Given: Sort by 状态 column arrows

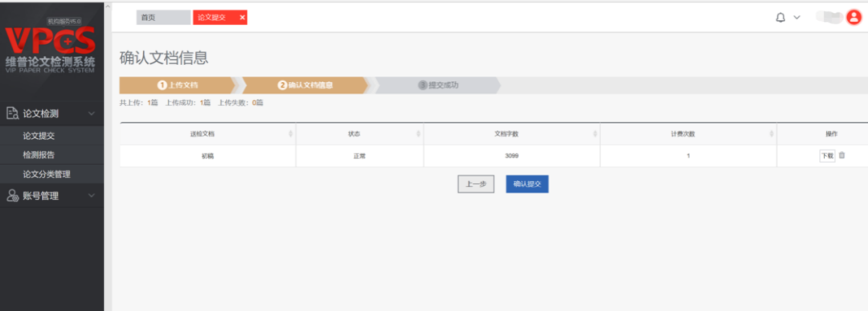Looking at the screenshot, I should (419, 134).
